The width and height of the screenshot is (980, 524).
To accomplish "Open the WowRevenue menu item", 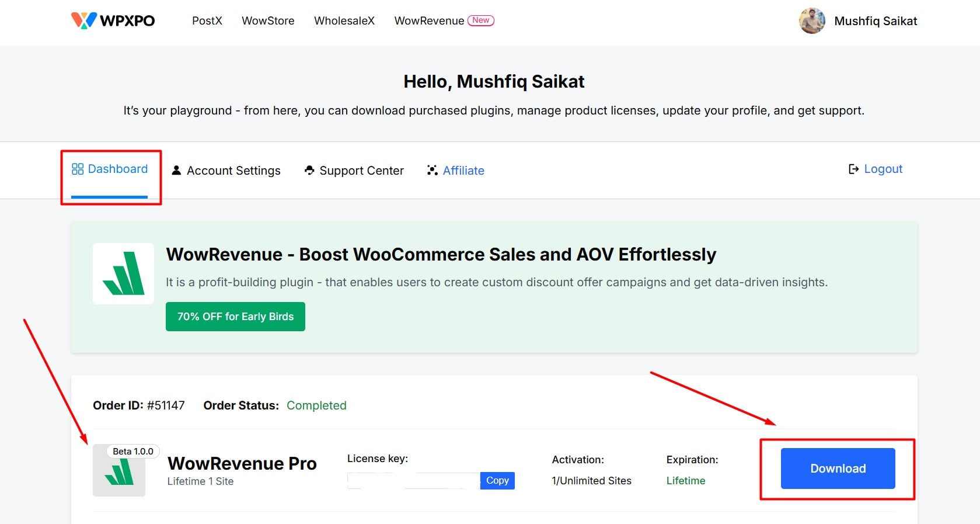I will click(x=429, y=20).
